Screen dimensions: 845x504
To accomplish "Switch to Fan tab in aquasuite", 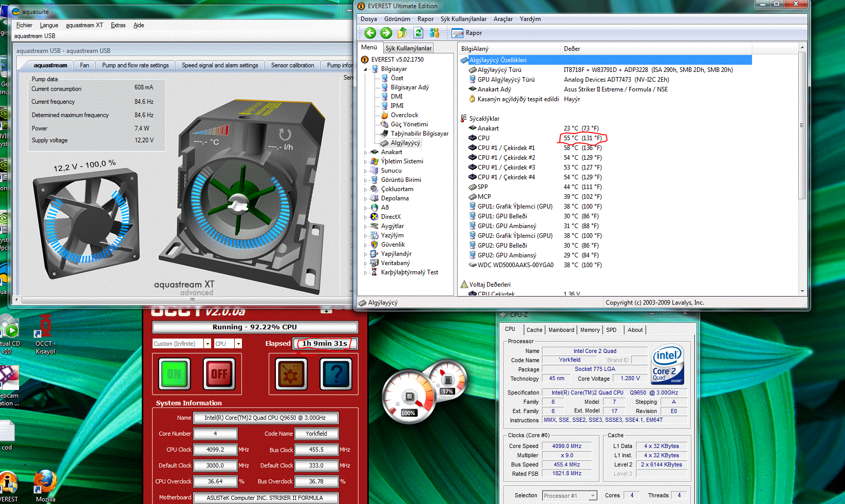I will [84, 65].
